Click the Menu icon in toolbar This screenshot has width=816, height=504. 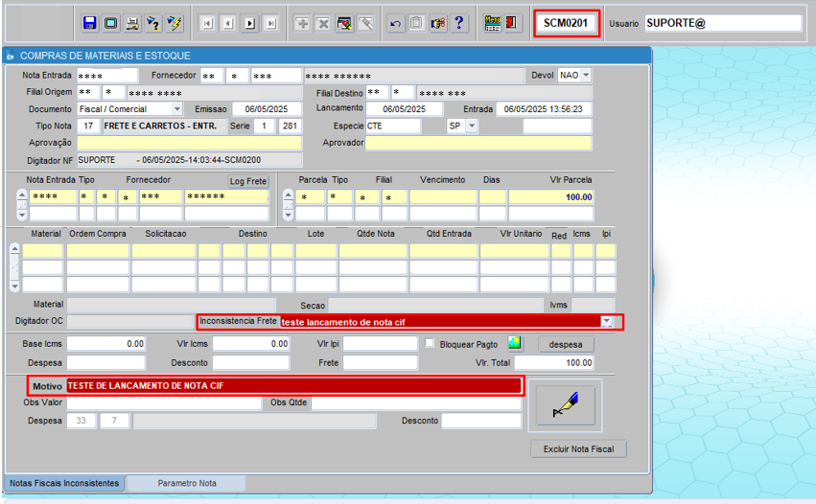pos(493,23)
